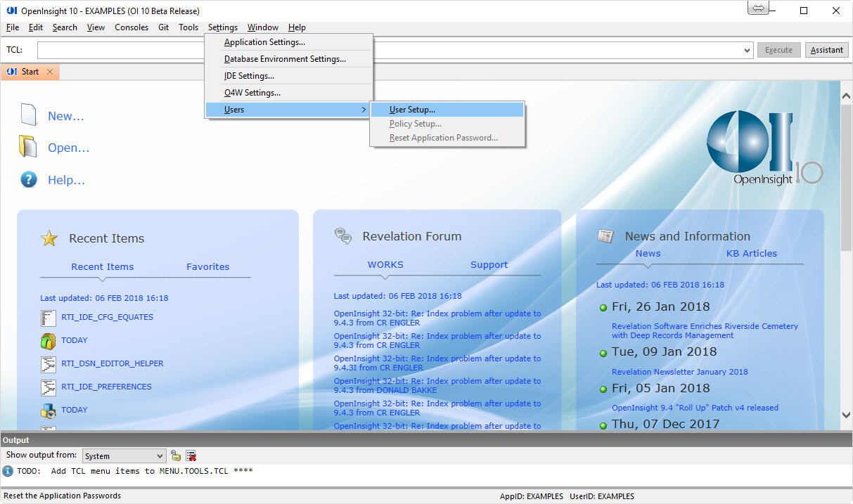The height and width of the screenshot is (504, 853).
Task: Open the Edit menu
Action: coord(36,27)
